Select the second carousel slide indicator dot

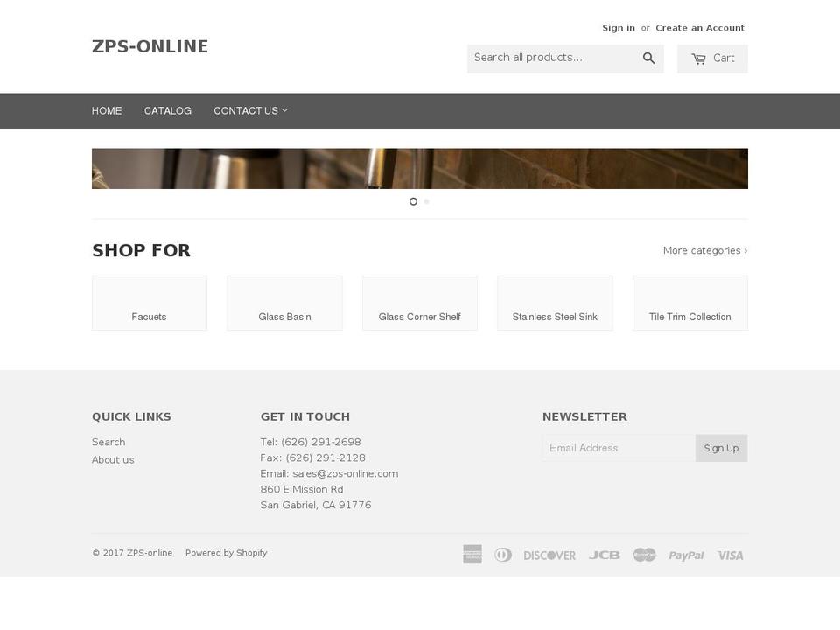coord(426,201)
